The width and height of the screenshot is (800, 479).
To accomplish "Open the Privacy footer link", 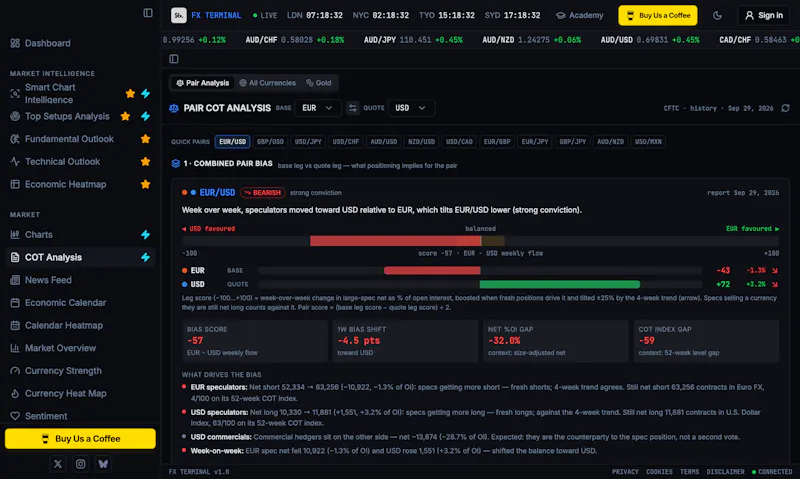I will [x=625, y=472].
